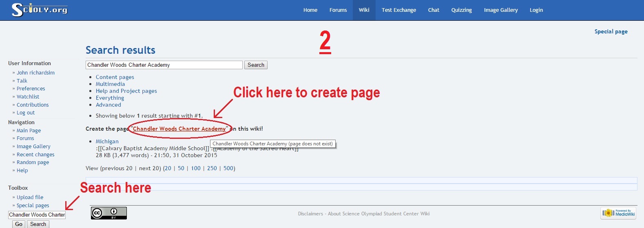The image size is (644, 228).
Task: Select the Multimedia search filter
Action: tap(110, 84)
